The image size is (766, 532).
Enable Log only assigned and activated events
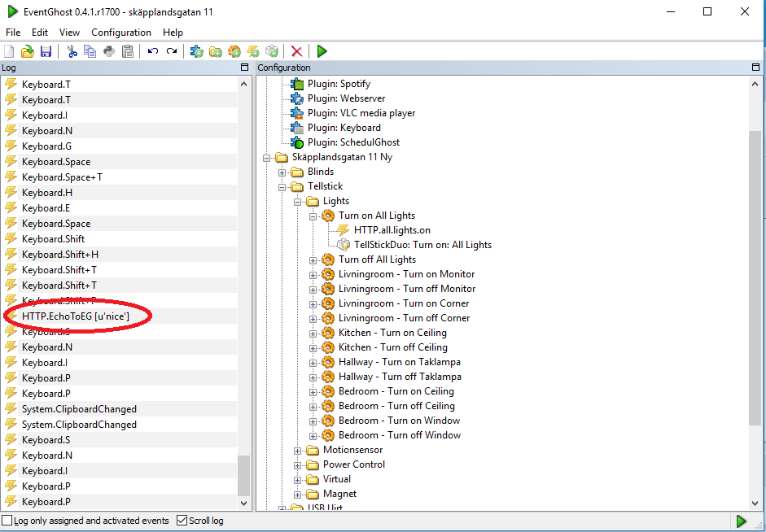tap(7, 521)
